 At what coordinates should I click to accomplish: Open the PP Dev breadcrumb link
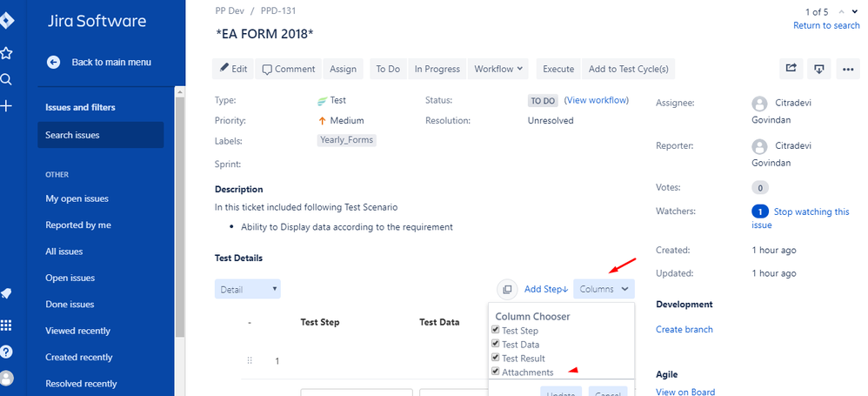[x=230, y=11]
